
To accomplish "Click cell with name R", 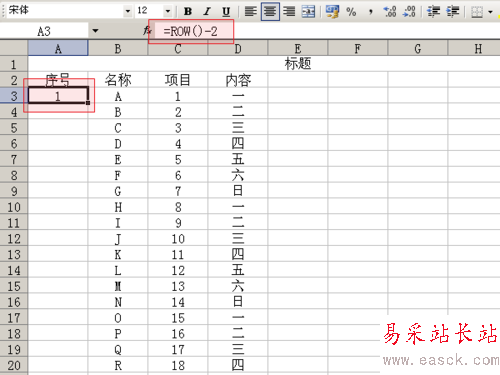I will point(118,365).
